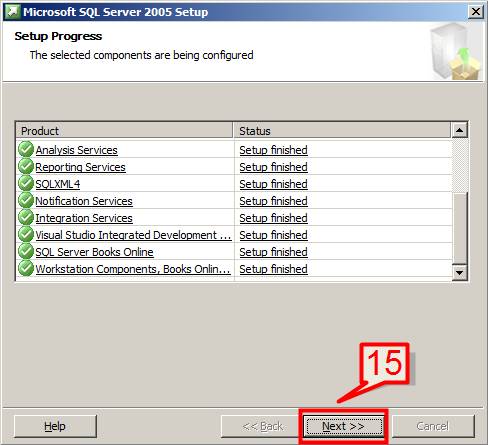Click the Next >> button
This screenshot has height=445, width=488.
(x=344, y=426)
